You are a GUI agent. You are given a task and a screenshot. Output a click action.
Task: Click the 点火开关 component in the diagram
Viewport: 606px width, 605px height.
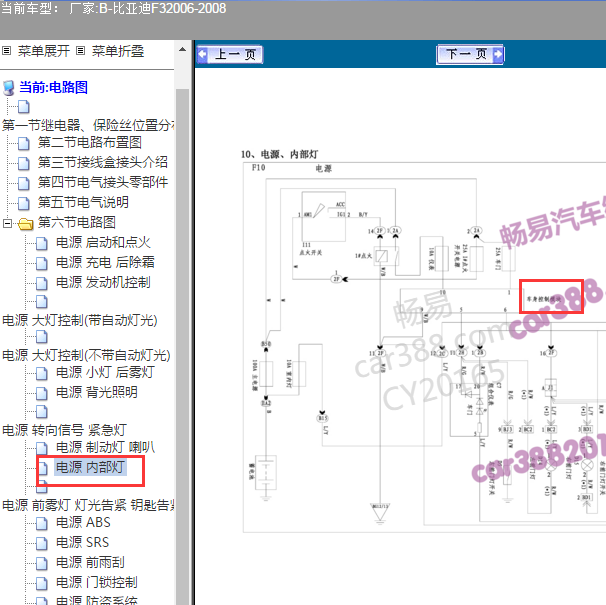pyautogui.click(x=323, y=217)
